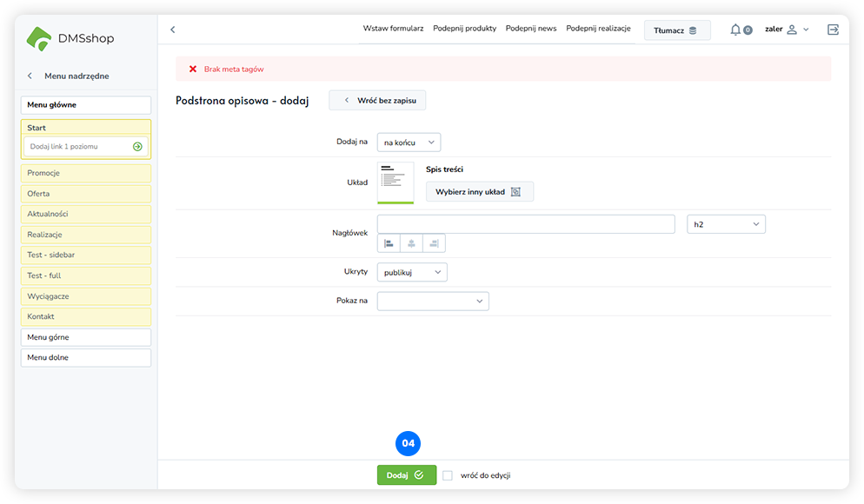Image resolution: width=864 pixels, height=504 pixels.
Task: Click the back arrow at top of content panel
Action: tap(172, 30)
